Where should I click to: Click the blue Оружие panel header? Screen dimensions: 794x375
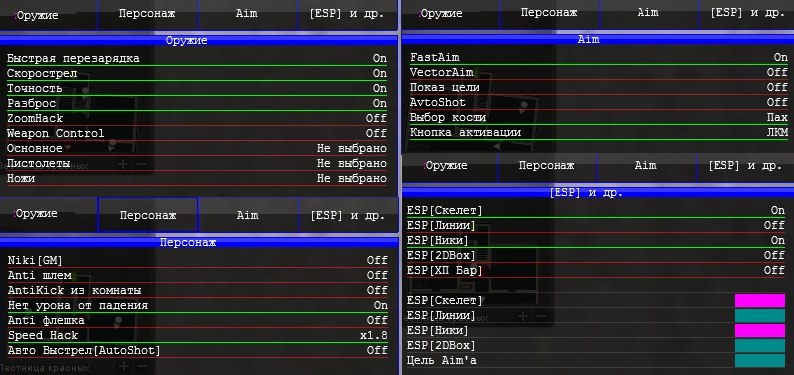click(x=198, y=41)
